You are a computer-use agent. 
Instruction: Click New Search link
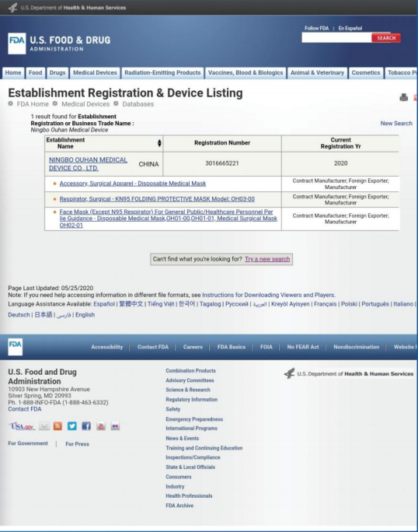(x=396, y=124)
